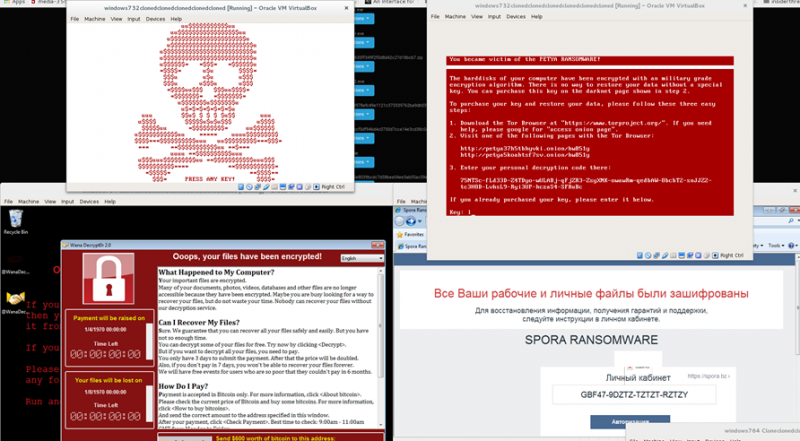The image size is (800, 441).
Task: Click optical disk indicator in Petya VM status bar
Action: pyautogui.click(x=648, y=255)
